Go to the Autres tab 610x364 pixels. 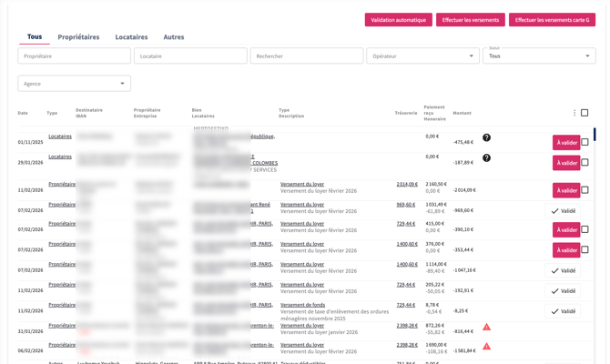(x=173, y=37)
